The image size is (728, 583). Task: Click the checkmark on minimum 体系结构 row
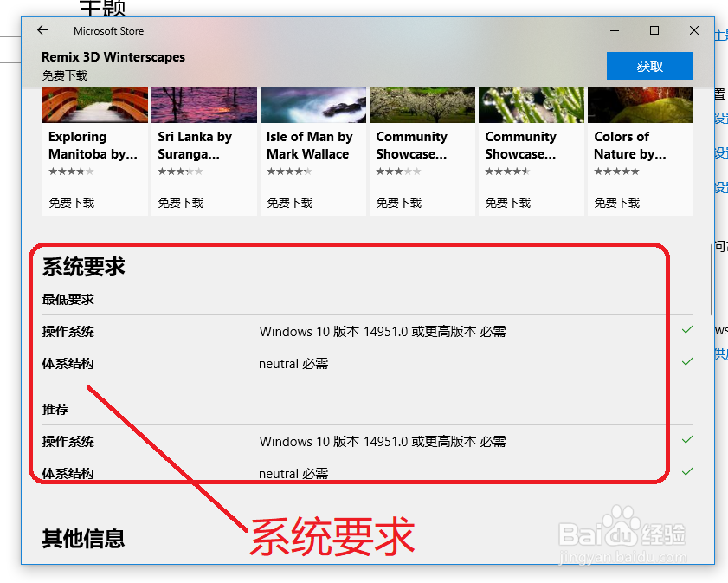click(x=687, y=361)
